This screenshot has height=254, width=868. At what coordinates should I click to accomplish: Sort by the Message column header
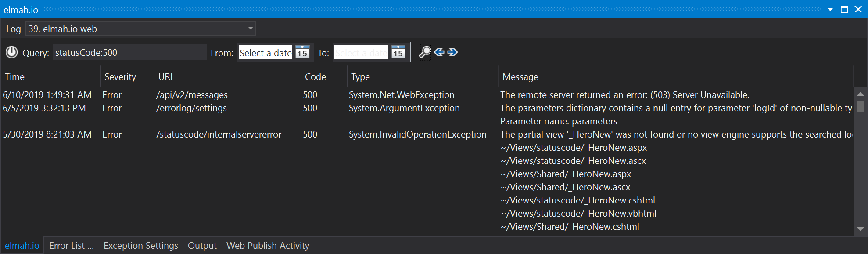tap(676, 77)
